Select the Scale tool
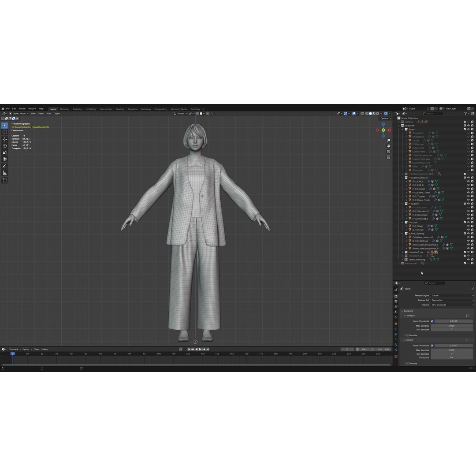This screenshot has height=476, width=476. [4, 152]
